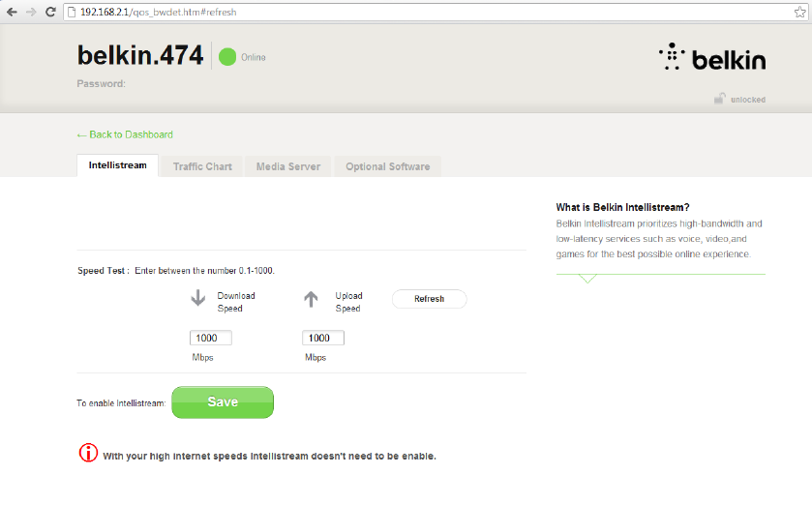Click the To enable Intellistream label
Viewport: 812px width, 505px height.
[121, 403]
